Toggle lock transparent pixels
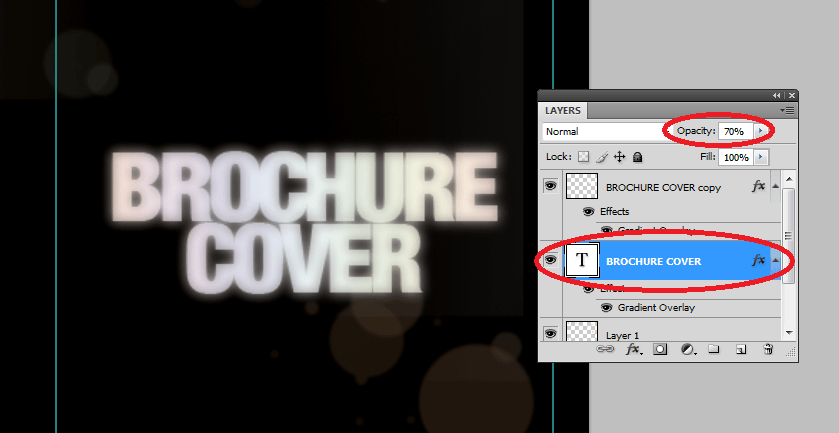 584,157
